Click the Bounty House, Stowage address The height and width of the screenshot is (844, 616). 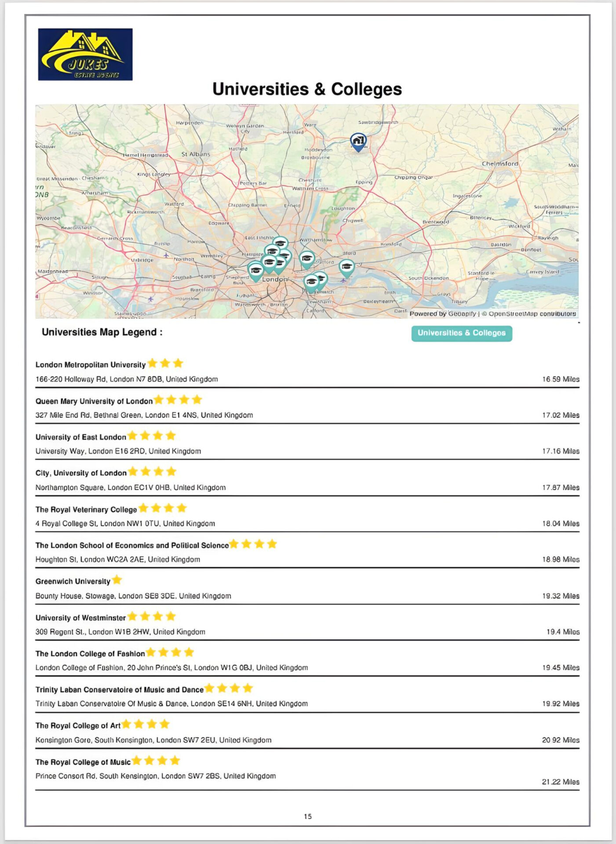[133, 597]
